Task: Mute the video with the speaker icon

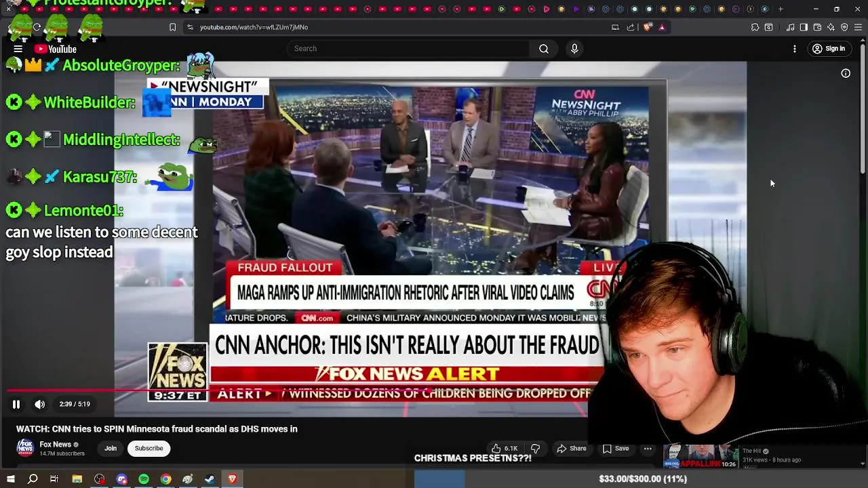Action: (x=40, y=404)
